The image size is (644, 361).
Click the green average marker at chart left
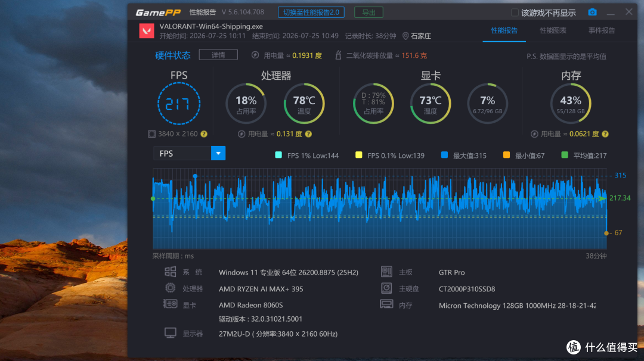(x=153, y=198)
